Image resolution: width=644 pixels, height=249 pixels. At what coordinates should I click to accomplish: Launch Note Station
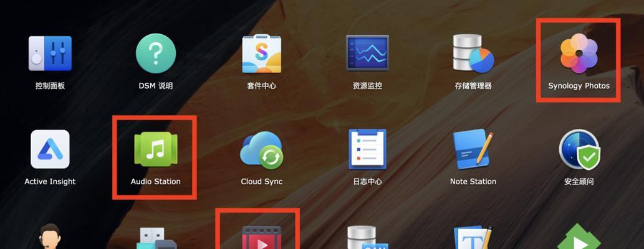[473, 149]
